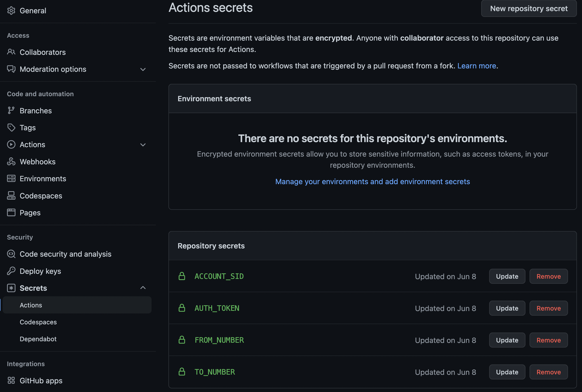This screenshot has width=582, height=392.
Task: Click the lock icon beside AUTH_TOKEN
Action: (182, 308)
